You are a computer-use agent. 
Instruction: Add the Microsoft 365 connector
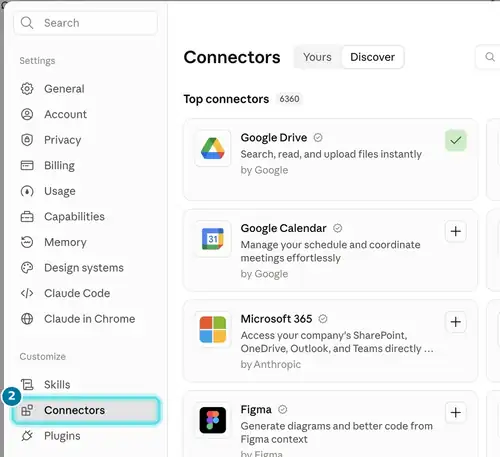[456, 322]
